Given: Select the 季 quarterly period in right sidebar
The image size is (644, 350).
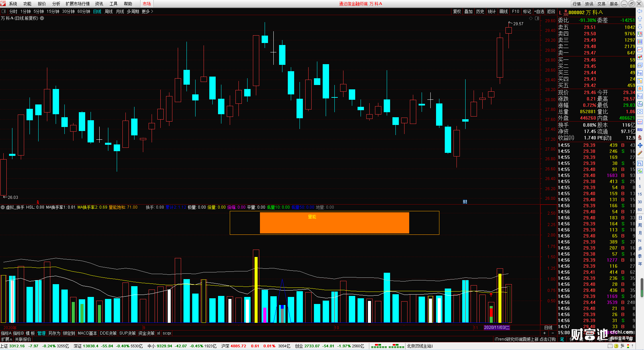Looking at the screenshot, I should point(640,256).
